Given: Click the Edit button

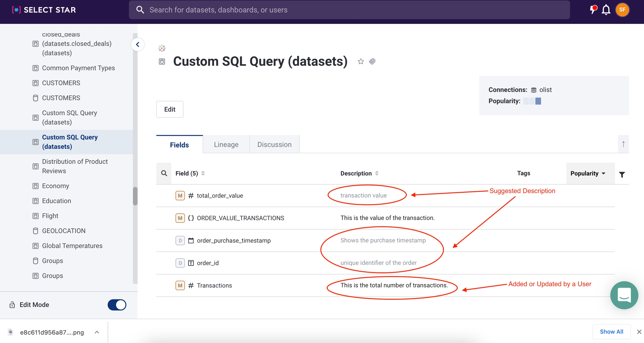Looking at the screenshot, I should click(x=170, y=109).
